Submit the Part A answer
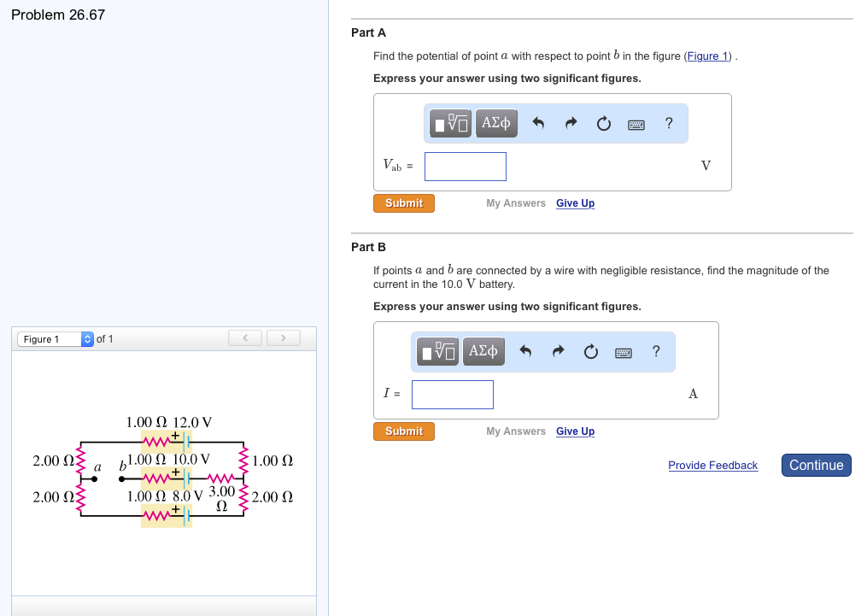 click(403, 203)
